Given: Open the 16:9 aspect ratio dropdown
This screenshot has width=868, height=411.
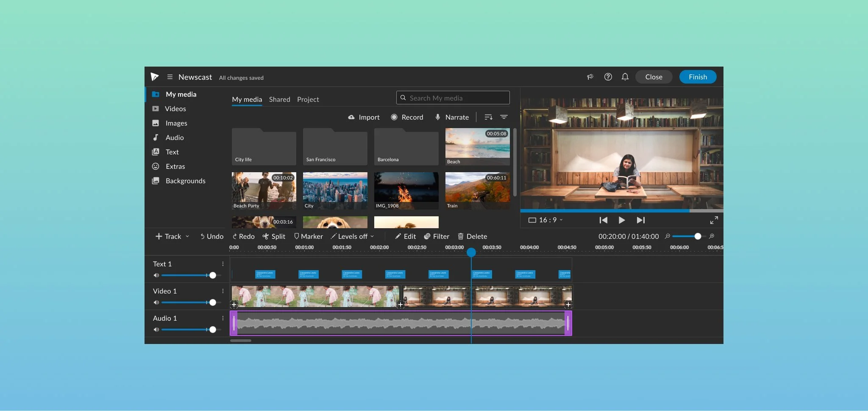Looking at the screenshot, I should pos(545,220).
